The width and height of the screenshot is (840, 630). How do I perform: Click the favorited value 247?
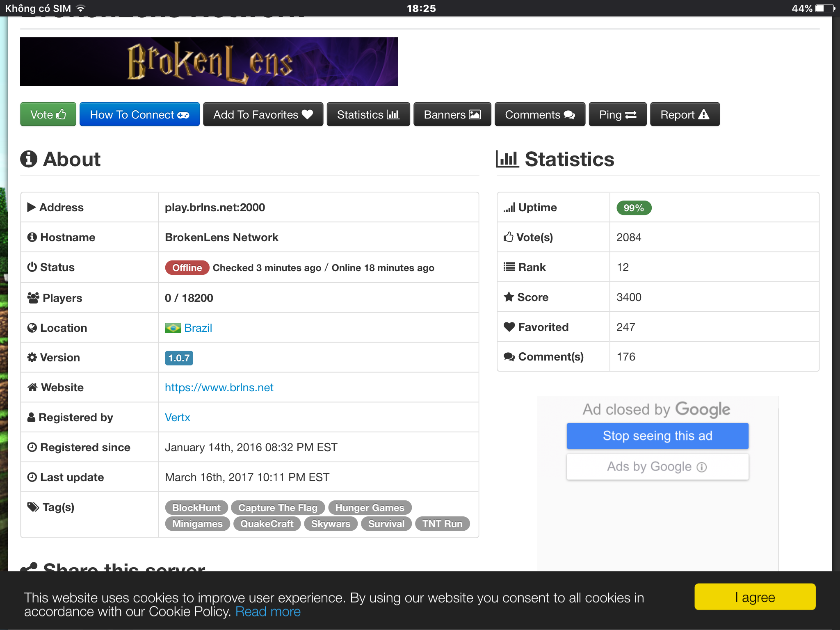tap(626, 327)
